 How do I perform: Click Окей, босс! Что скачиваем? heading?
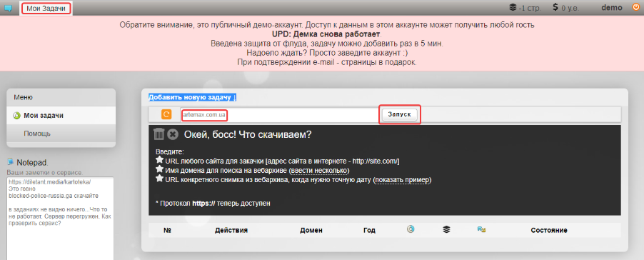[248, 134]
